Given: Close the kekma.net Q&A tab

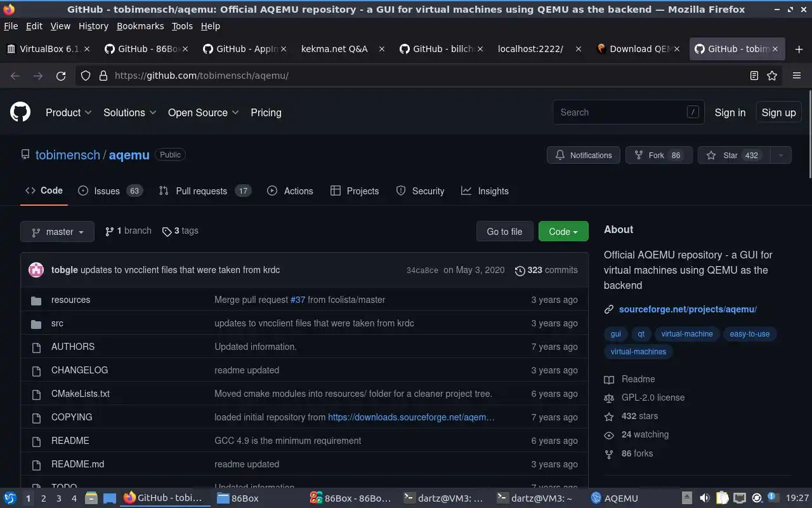Looking at the screenshot, I should (x=381, y=49).
